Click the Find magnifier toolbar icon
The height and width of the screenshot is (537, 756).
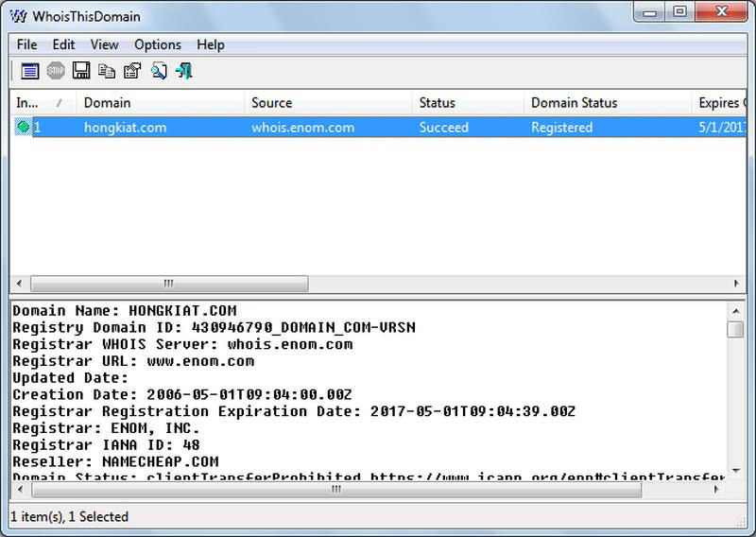point(159,71)
